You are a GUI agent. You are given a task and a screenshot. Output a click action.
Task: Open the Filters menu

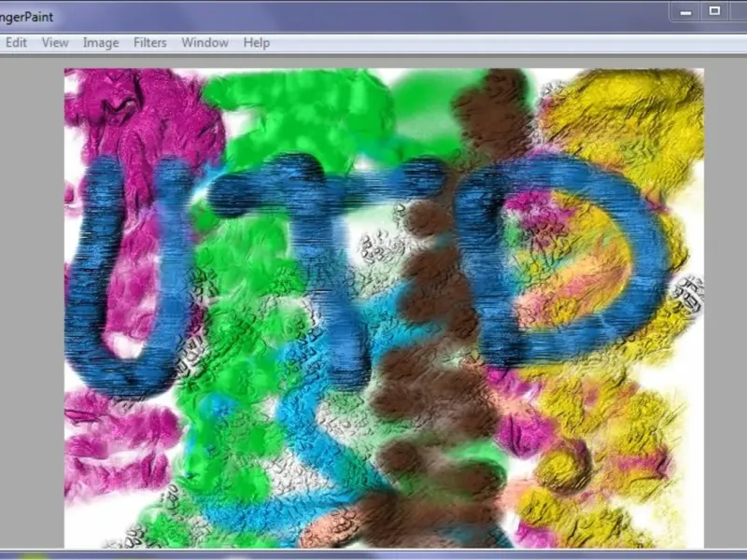[150, 43]
